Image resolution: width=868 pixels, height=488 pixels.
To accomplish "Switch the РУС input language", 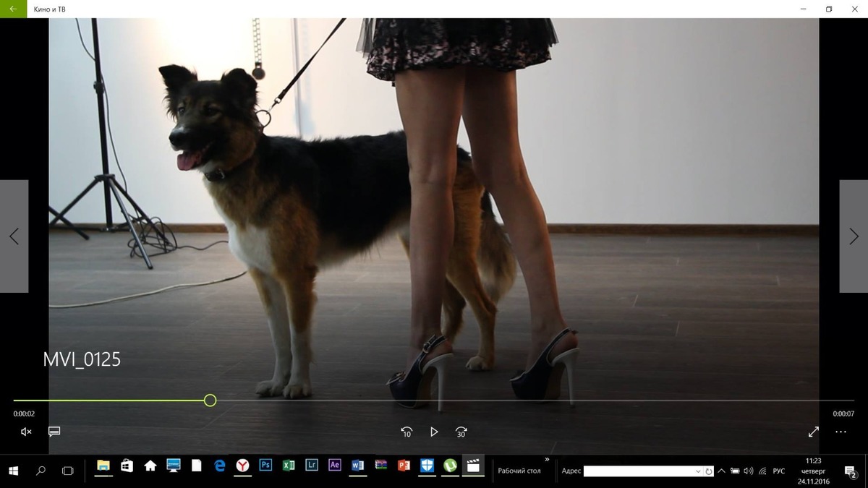I will click(779, 471).
